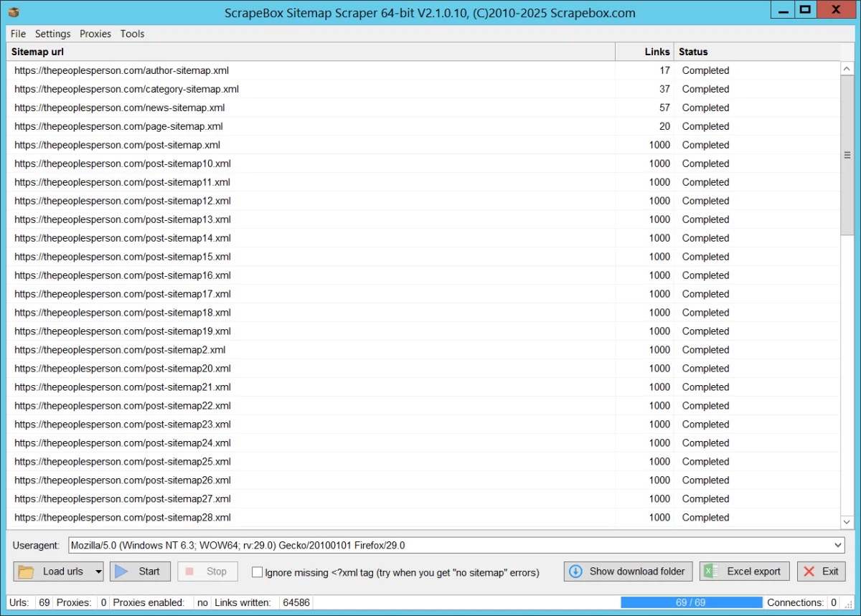Select the post-sitemap23.xml row

click(423, 425)
